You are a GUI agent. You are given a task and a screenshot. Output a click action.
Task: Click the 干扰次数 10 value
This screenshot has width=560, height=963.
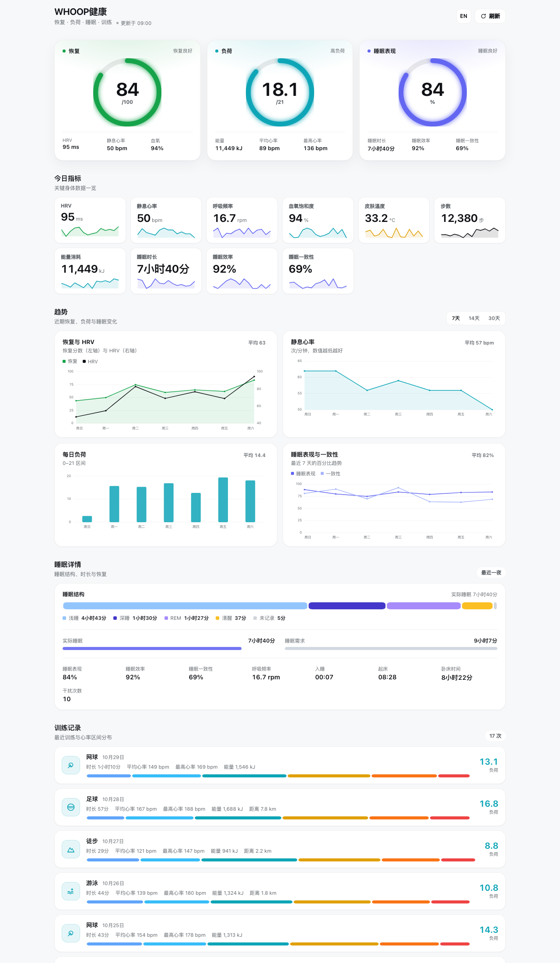click(66, 699)
